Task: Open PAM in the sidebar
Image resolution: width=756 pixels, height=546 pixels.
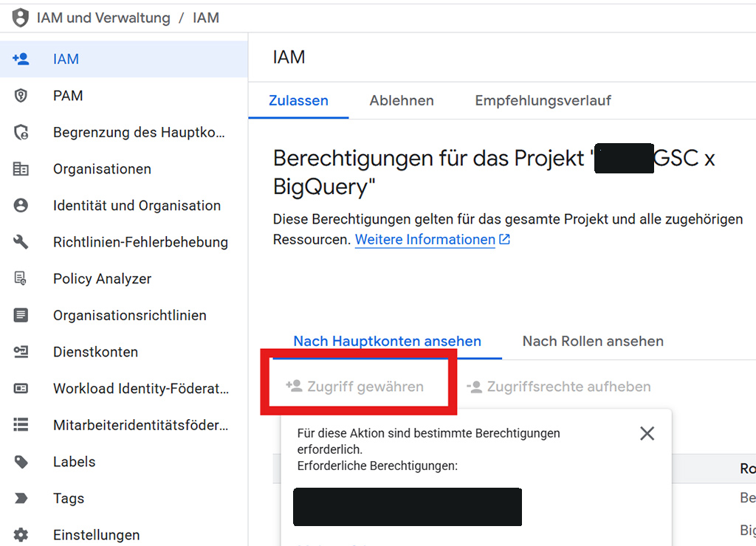Action: [124, 95]
